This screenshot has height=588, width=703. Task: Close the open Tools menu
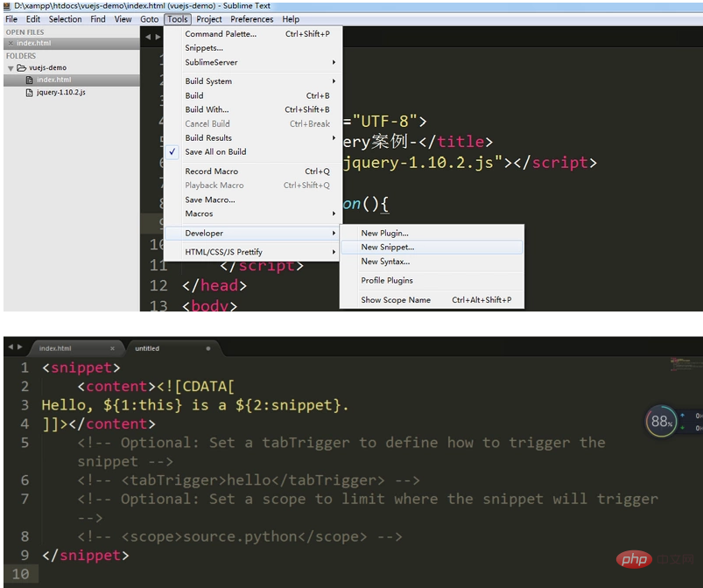pos(178,19)
